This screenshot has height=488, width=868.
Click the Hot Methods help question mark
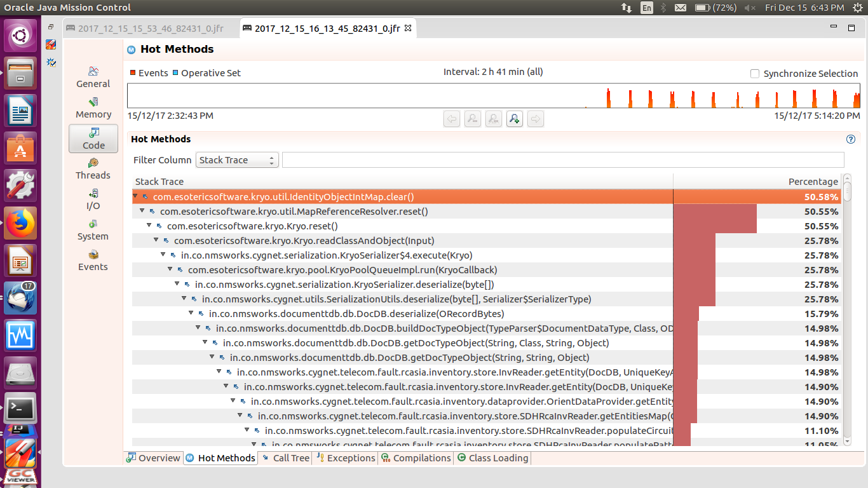[850, 139]
